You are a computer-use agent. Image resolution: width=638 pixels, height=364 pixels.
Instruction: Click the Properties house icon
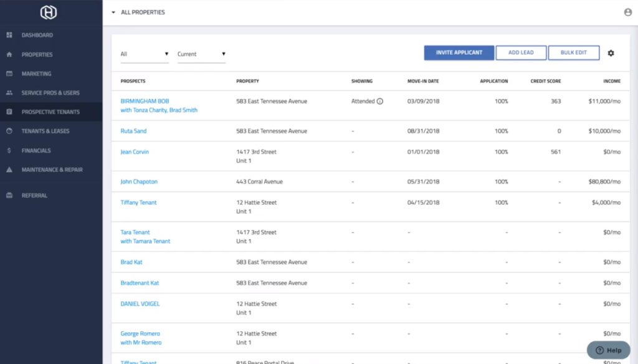coord(9,55)
